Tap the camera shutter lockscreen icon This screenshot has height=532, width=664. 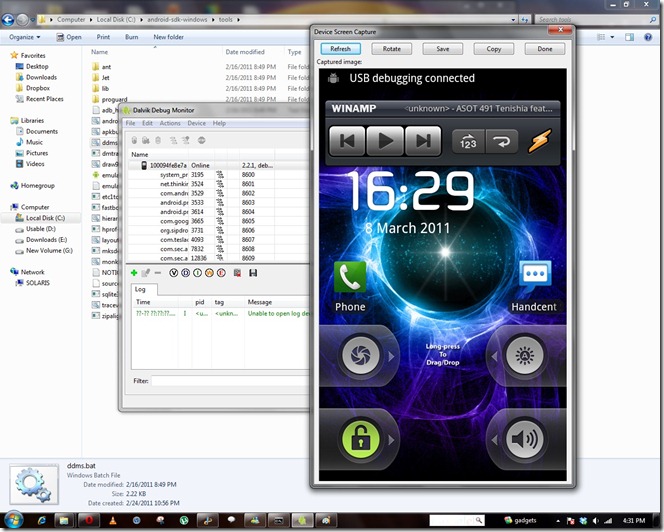(360, 356)
